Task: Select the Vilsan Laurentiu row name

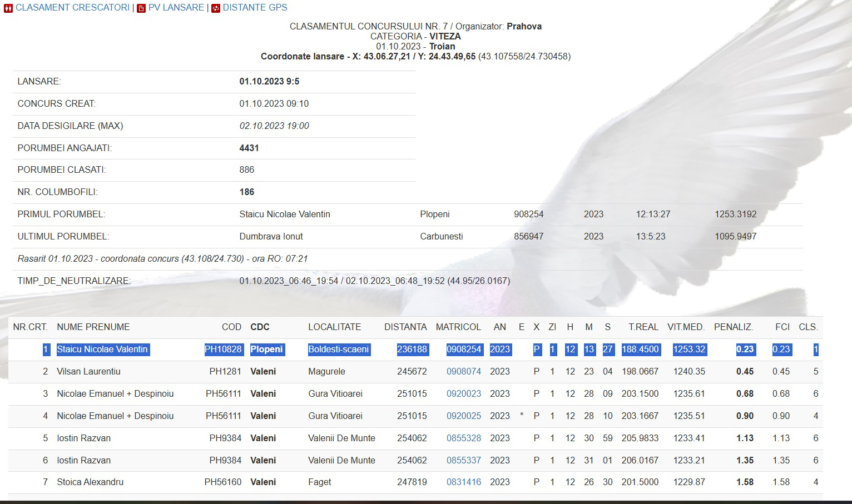Action: coord(88,371)
